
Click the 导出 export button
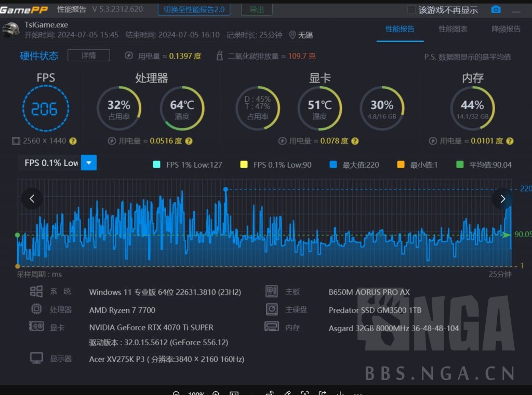(256, 9)
